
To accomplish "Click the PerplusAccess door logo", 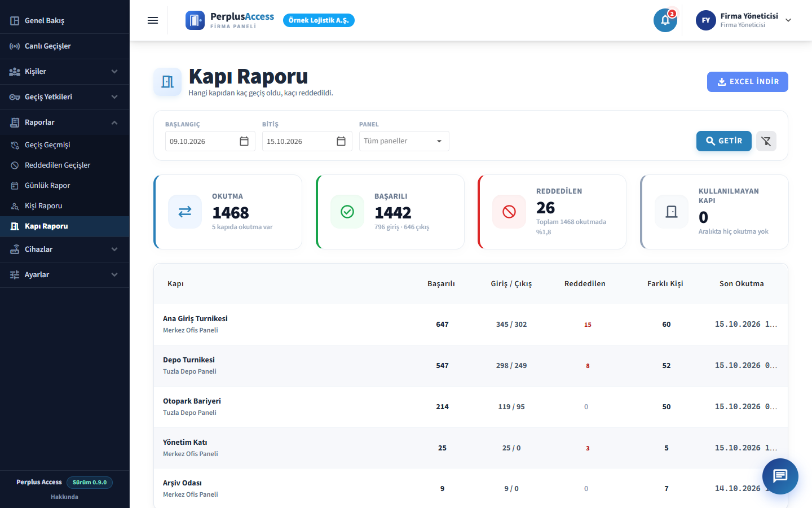I will click(195, 20).
